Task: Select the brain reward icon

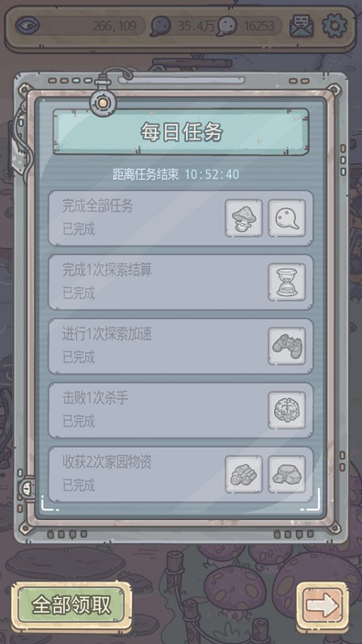Action: (x=287, y=410)
